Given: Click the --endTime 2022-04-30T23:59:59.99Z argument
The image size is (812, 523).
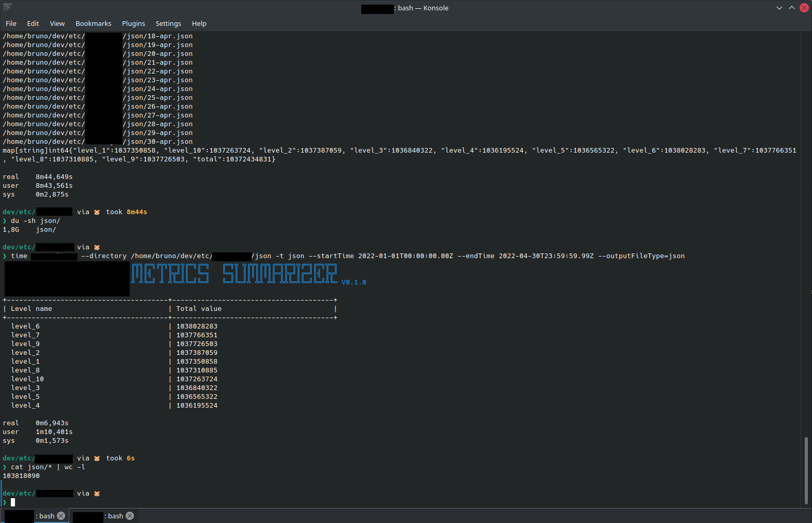Looking at the screenshot, I should pyautogui.click(x=526, y=256).
